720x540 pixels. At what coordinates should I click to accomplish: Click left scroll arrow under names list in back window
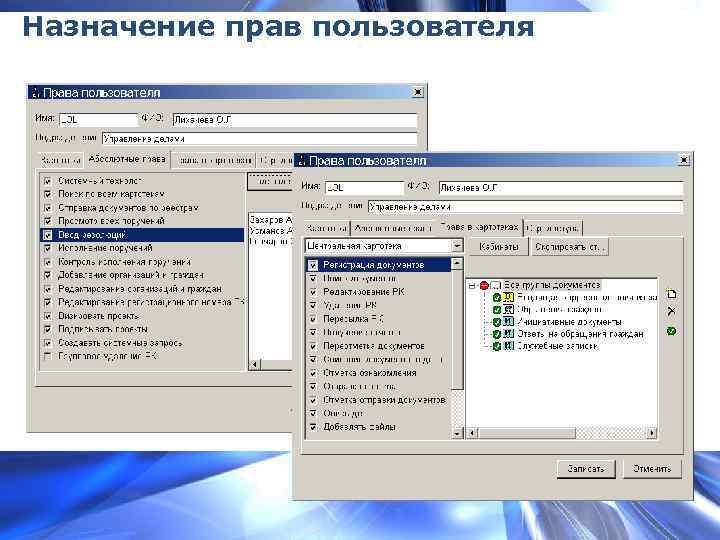pos(254,365)
